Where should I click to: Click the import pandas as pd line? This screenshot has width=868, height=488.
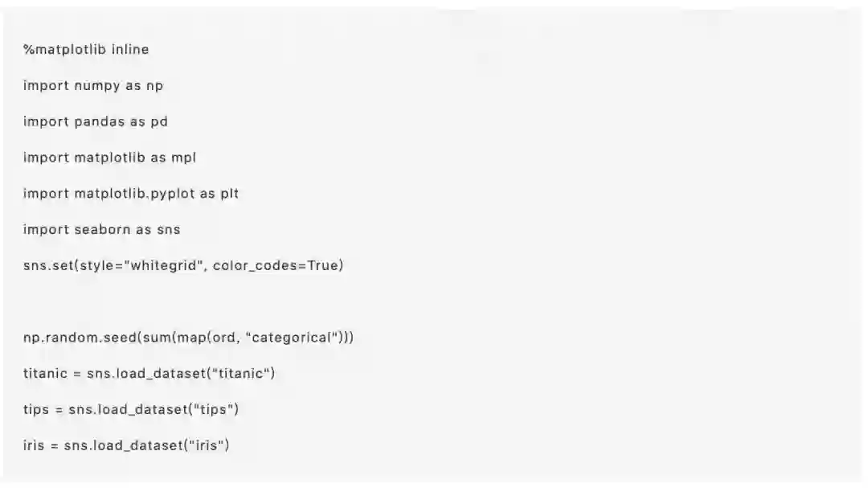coord(95,122)
